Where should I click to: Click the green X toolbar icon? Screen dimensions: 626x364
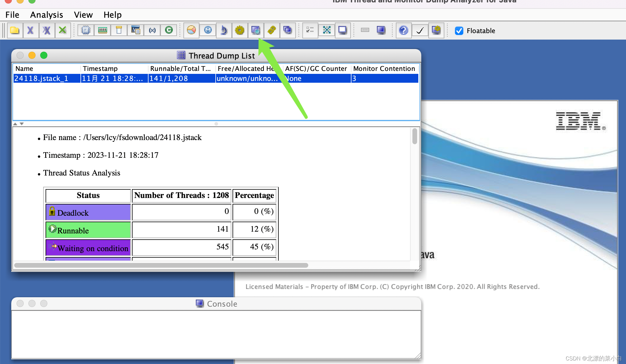click(62, 30)
